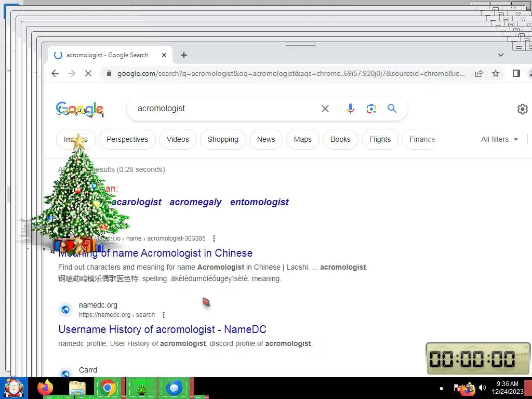Viewport: 532px width, 399px height.
Task: Toggle the Chrome side panel icon
Action: click(516, 73)
